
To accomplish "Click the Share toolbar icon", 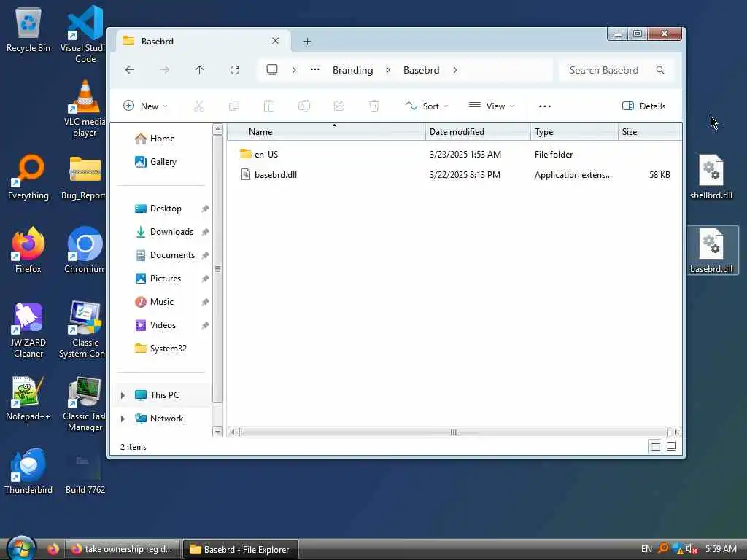I will coord(338,106).
